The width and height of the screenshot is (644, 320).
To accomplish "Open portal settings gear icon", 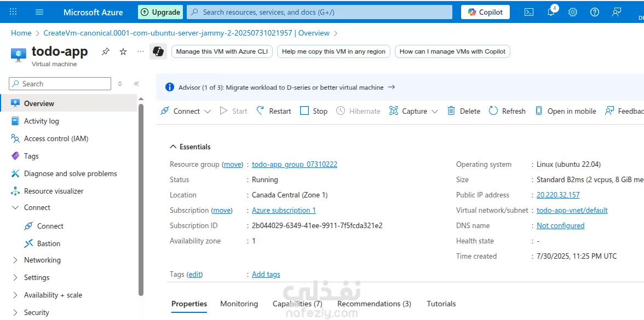I will pyautogui.click(x=573, y=12).
